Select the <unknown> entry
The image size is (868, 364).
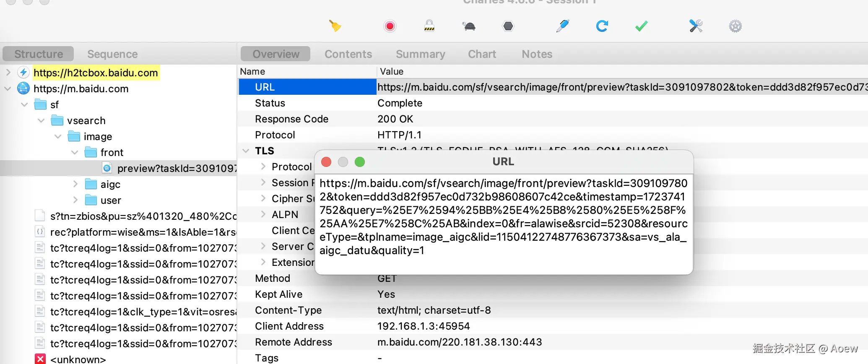(78, 359)
